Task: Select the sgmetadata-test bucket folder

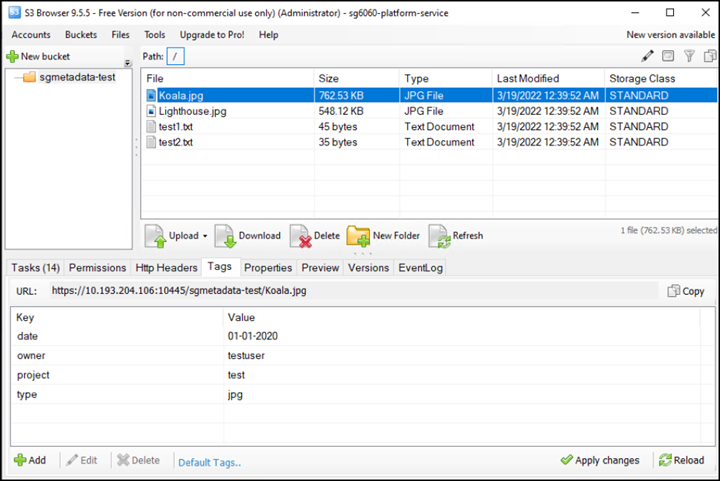Action: click(x=69, y=77)
